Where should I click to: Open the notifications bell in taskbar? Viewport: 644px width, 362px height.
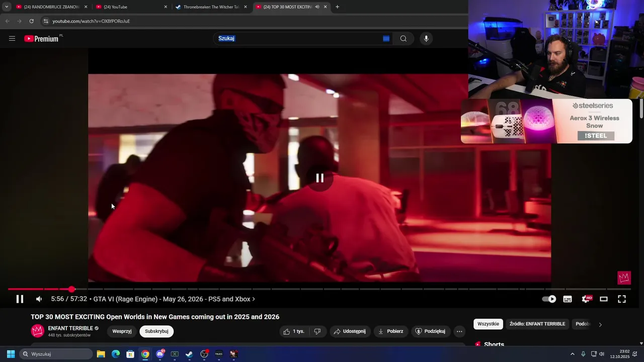pyautogui.click(x=635, y=354)
